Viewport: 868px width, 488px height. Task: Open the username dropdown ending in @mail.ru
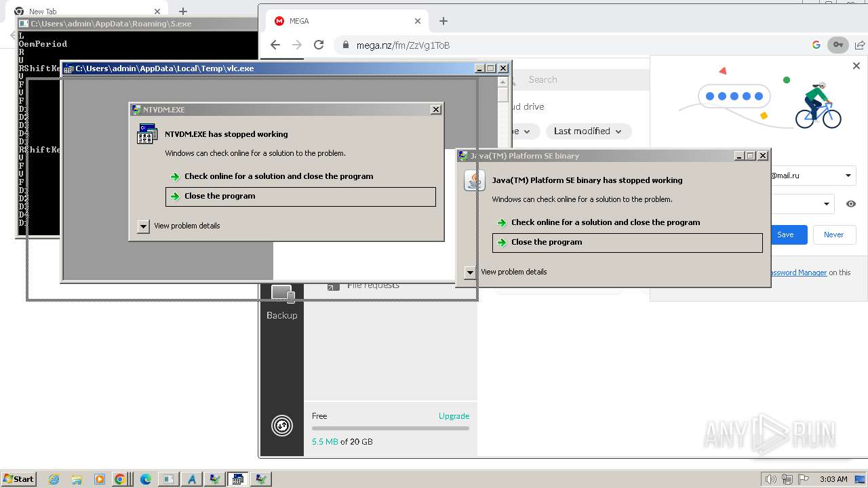tap(848, 176)
